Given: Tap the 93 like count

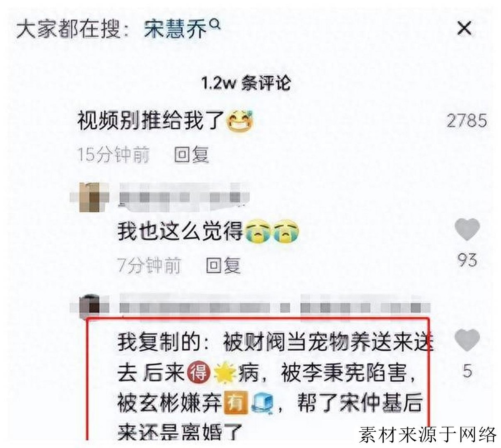Looking at the screenshot, I should pyautogui.click(x=467, y=260).
